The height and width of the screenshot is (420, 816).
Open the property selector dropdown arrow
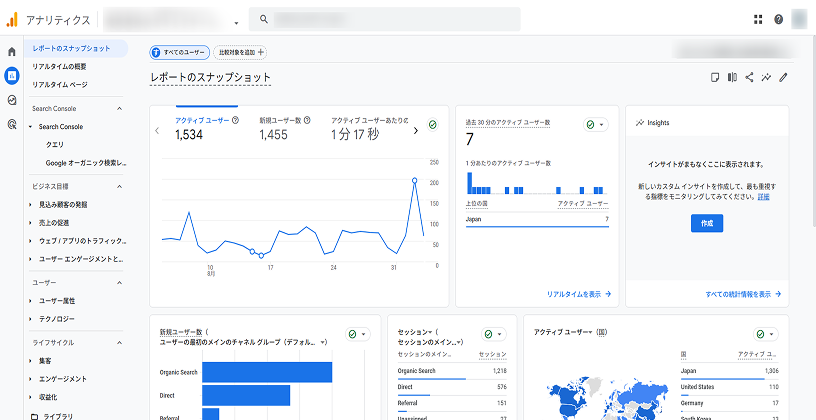pos(236,21)
